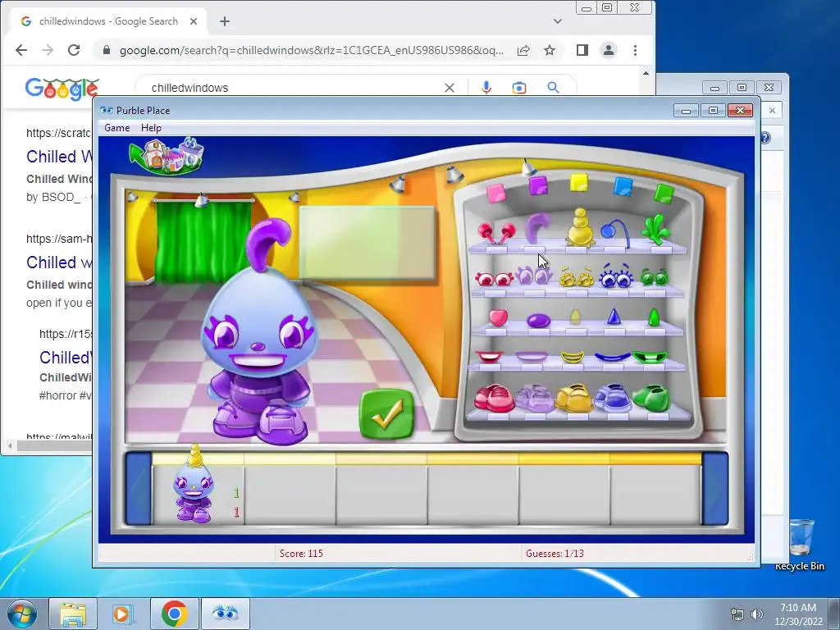Image resolution: width=840 pixels, height=630 pixels.
Task: Pick the green color swatch
Action: 664,194
